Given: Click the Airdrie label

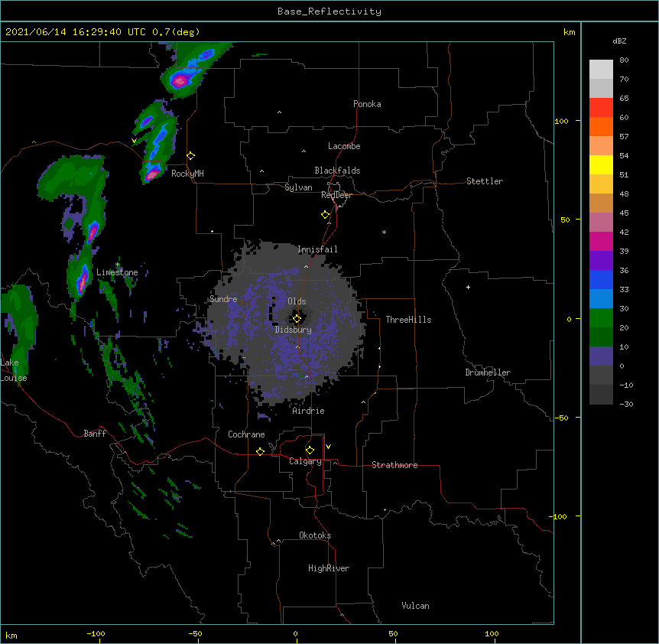Looking at the screenshot, I should point(309,411).
